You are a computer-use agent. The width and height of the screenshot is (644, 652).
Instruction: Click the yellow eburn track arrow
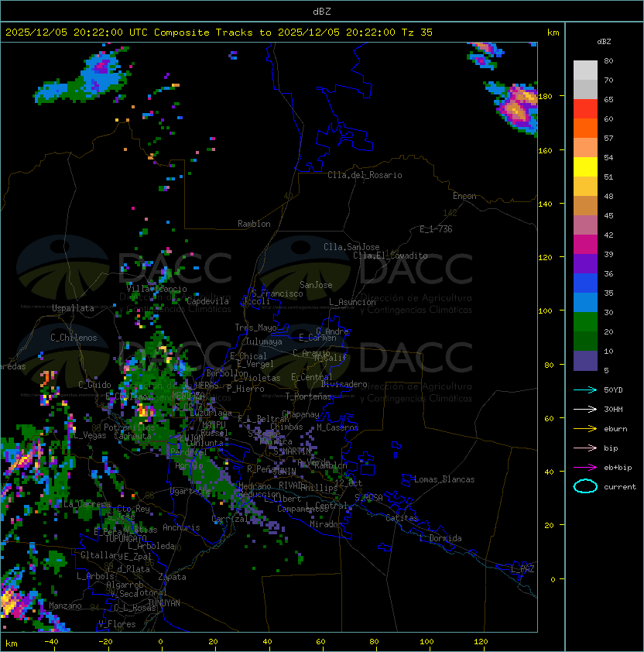585,428
